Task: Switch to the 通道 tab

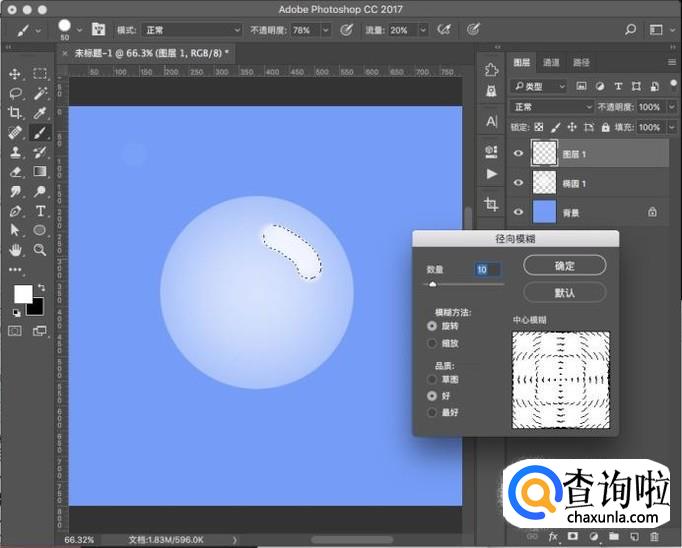Action: coord(551,62)
